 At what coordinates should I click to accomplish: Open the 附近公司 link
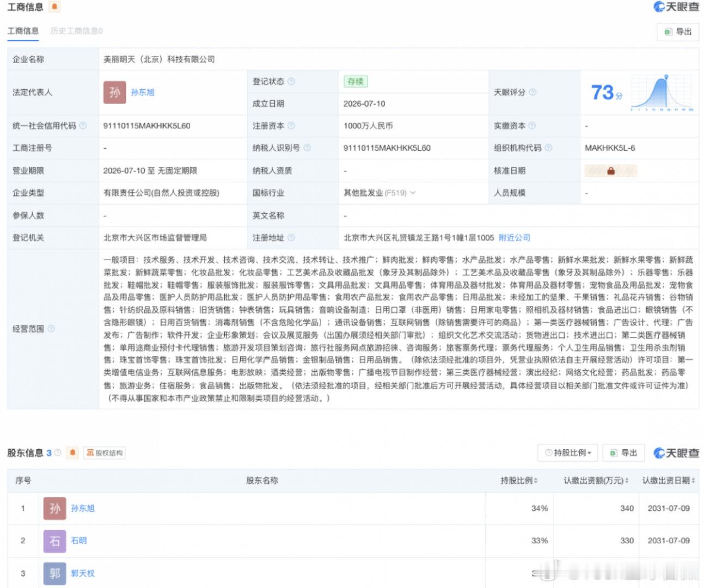coord(514,237)
